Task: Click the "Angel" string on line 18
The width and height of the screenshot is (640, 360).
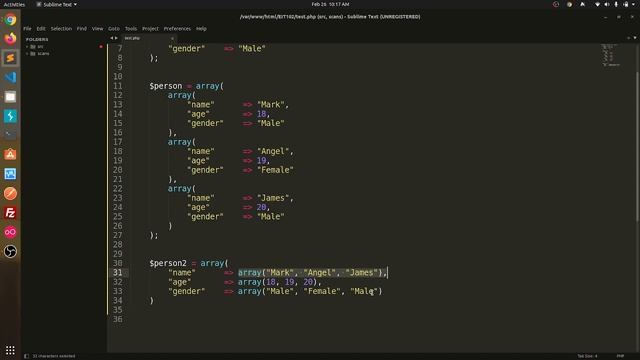Action: 273,151
